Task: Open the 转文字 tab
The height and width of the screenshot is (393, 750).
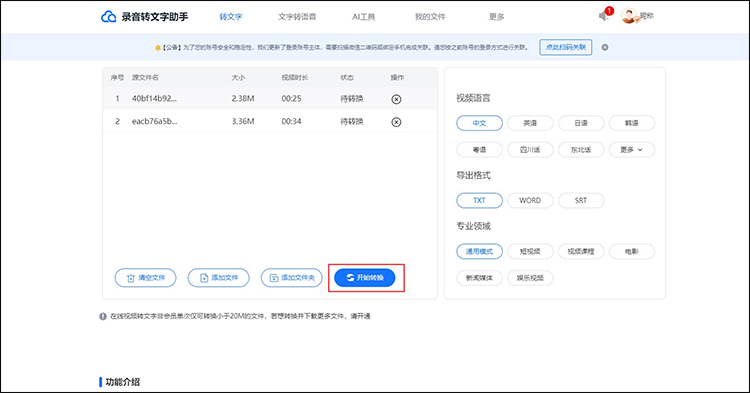Action: pyautogui.click(x=231, y=17)
